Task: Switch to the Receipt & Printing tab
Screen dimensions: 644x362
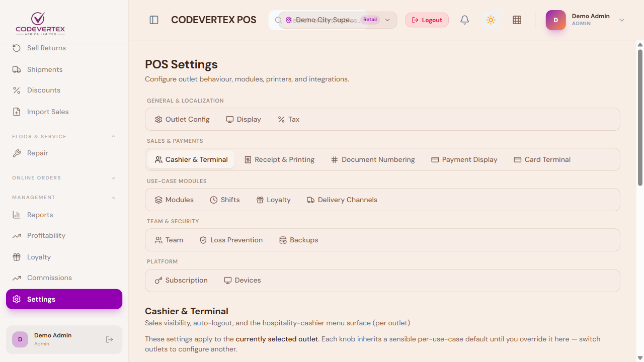Action: click(279, 159)
